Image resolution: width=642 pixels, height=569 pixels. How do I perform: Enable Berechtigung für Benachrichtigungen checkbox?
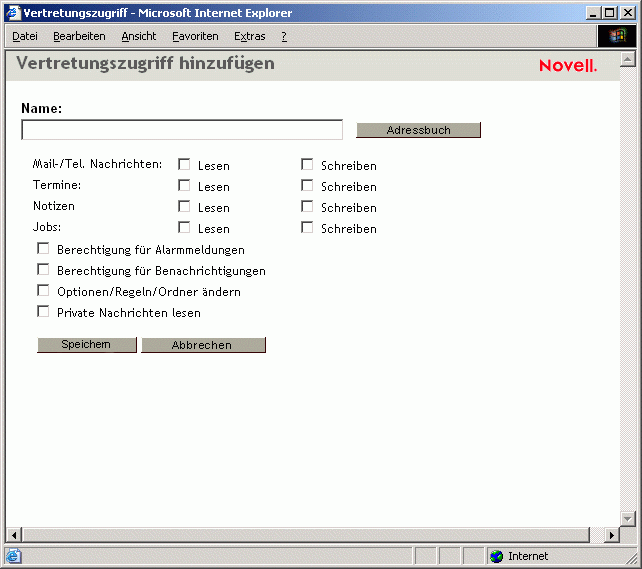tap(43, 269)
